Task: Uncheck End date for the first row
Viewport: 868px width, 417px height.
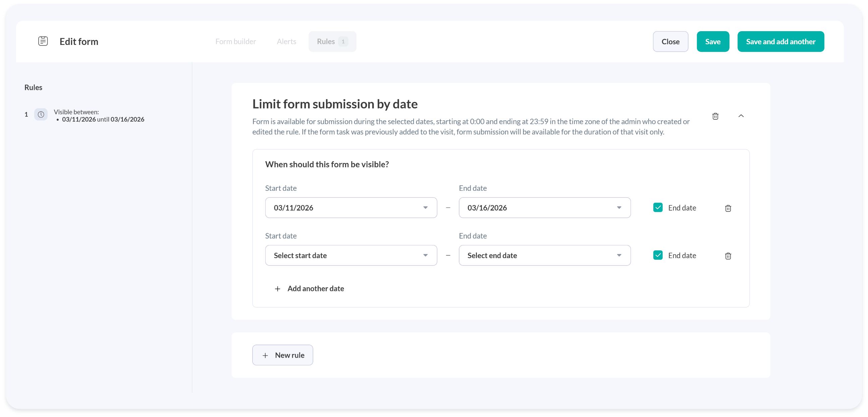Action: coord(658,207)
